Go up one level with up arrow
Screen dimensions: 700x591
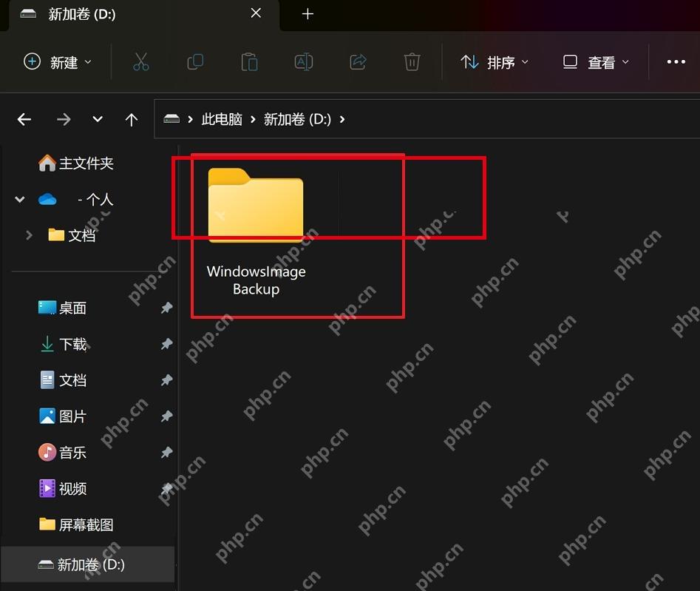point(132,119)
